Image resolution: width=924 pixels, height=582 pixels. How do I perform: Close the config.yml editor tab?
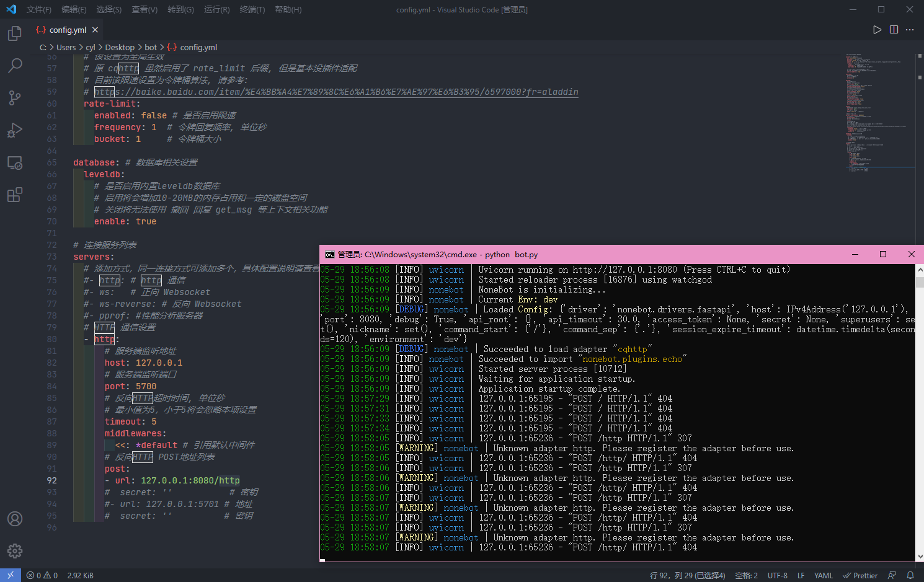click(x=95, y=30)
